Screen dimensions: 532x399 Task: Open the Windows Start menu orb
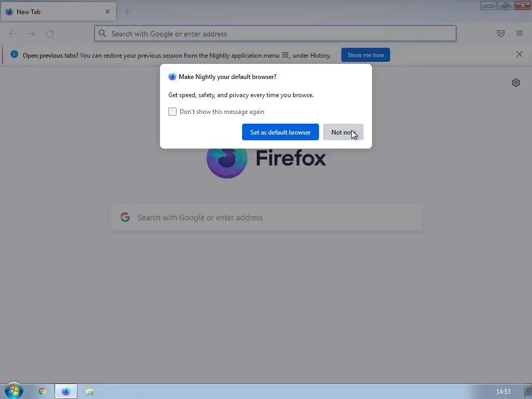tap(14, 391)
